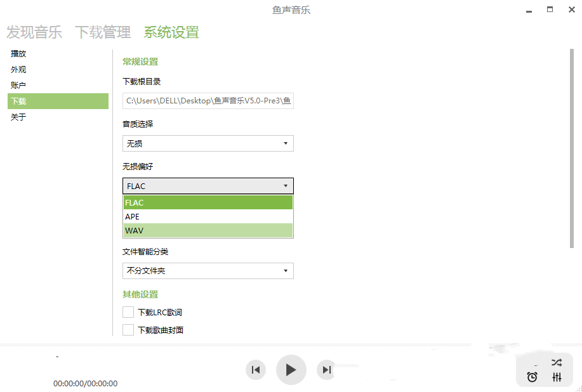Skip to the next track

(326, 370)
